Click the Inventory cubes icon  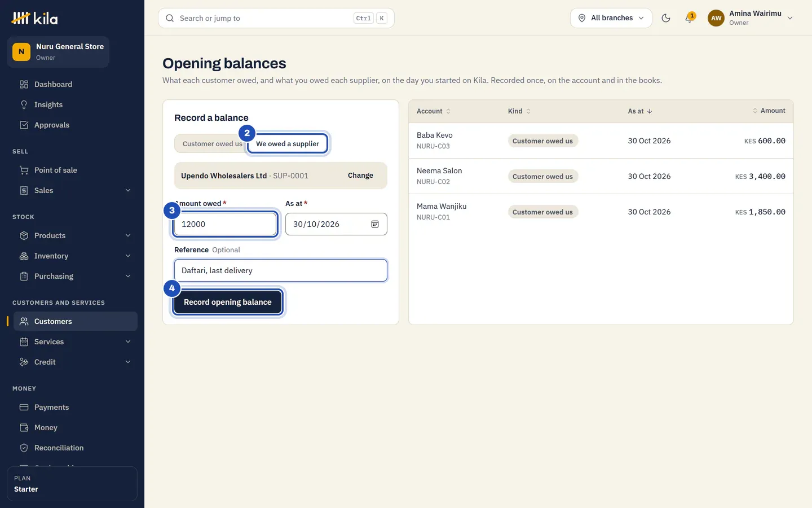tap(24, 256)
